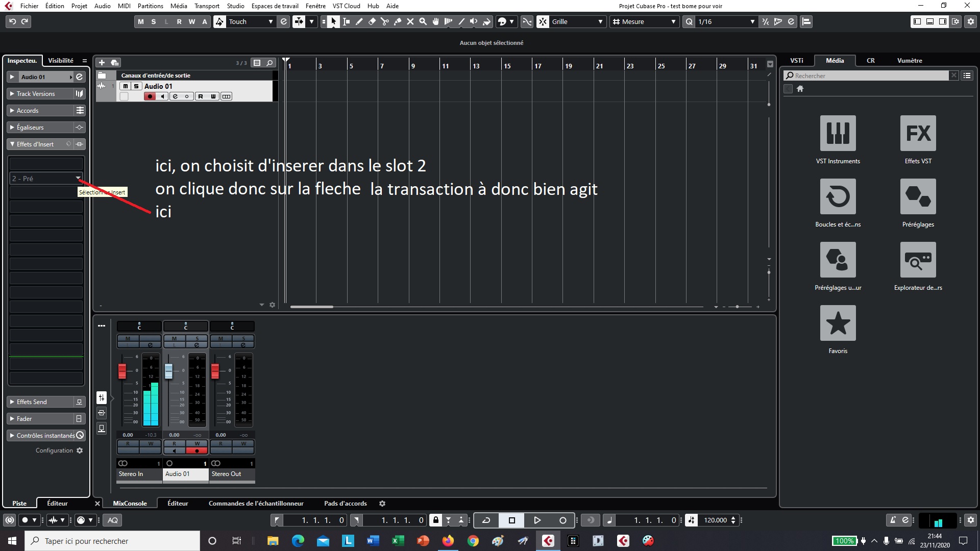Pick the Zoom magnifier tool
This screenshot has width=980, height=551.
click(423, 22)
